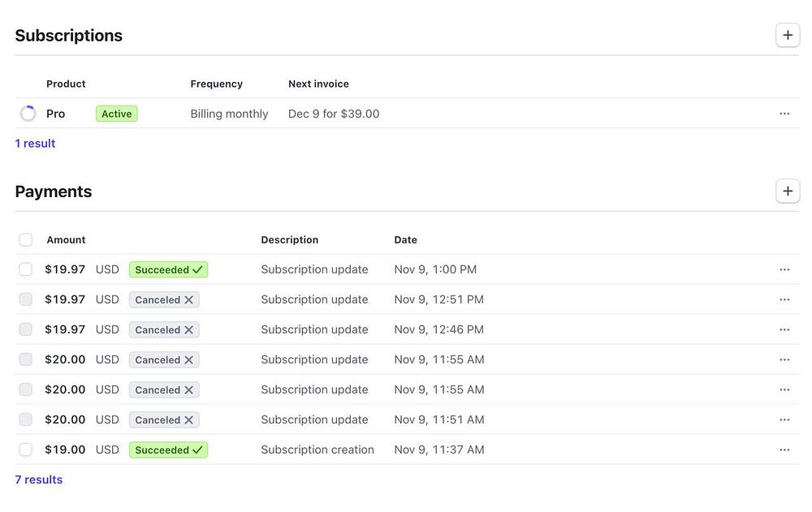
Task: Open options for 12:51 PM payment row
Action: (784, 299)
